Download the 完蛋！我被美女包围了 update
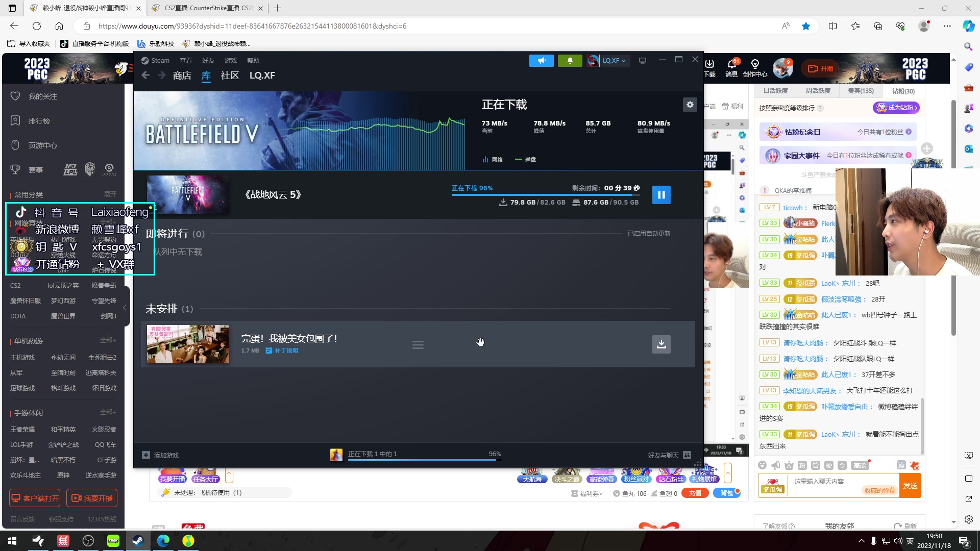980x551 pixels. (661, 344)
